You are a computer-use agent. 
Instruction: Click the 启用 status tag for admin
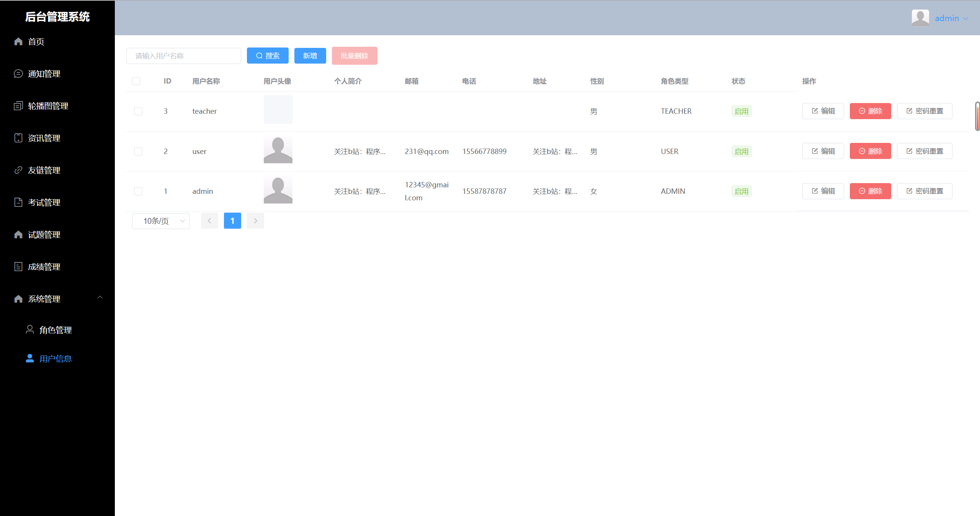tap(742, 192)
